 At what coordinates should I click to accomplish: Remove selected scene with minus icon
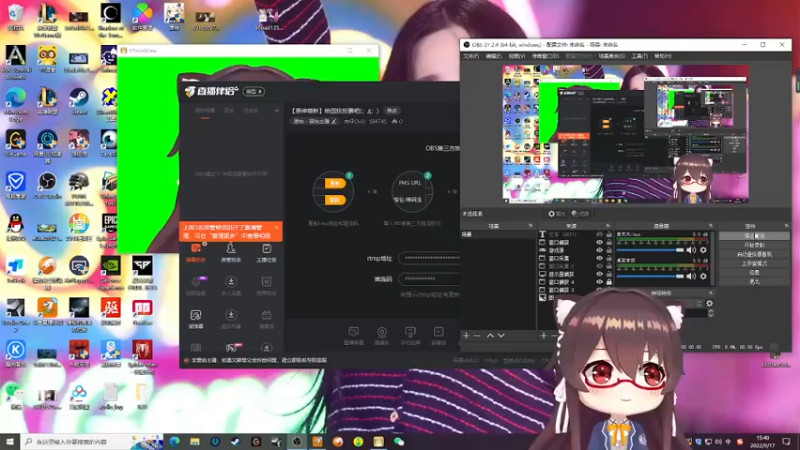(x=477, y=336)
